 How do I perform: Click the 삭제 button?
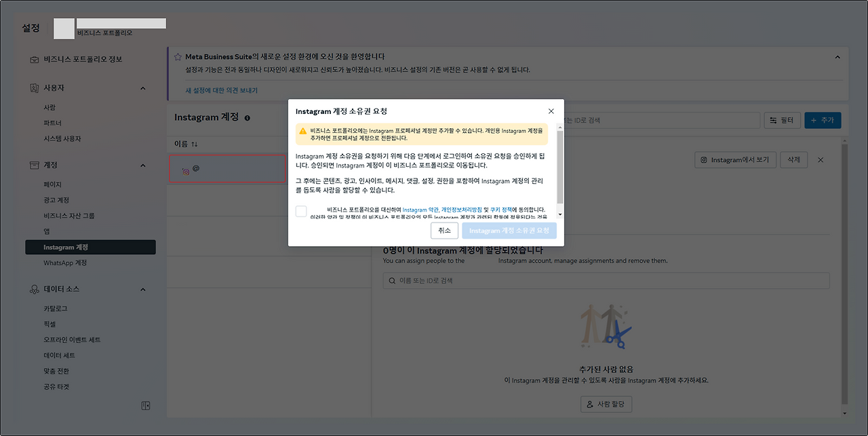click(794, 160)
